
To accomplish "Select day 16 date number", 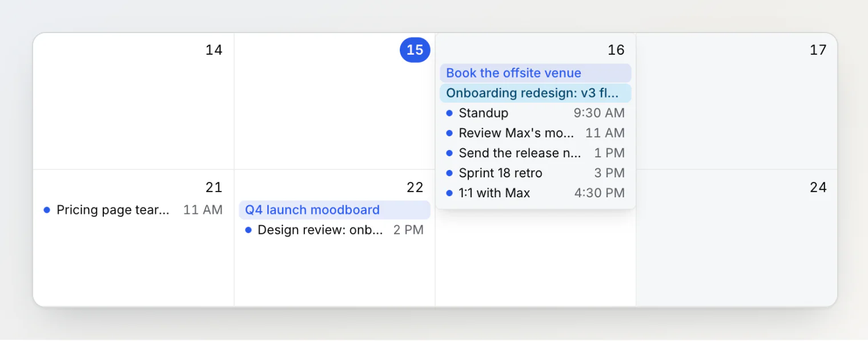I will pos(616,50).
